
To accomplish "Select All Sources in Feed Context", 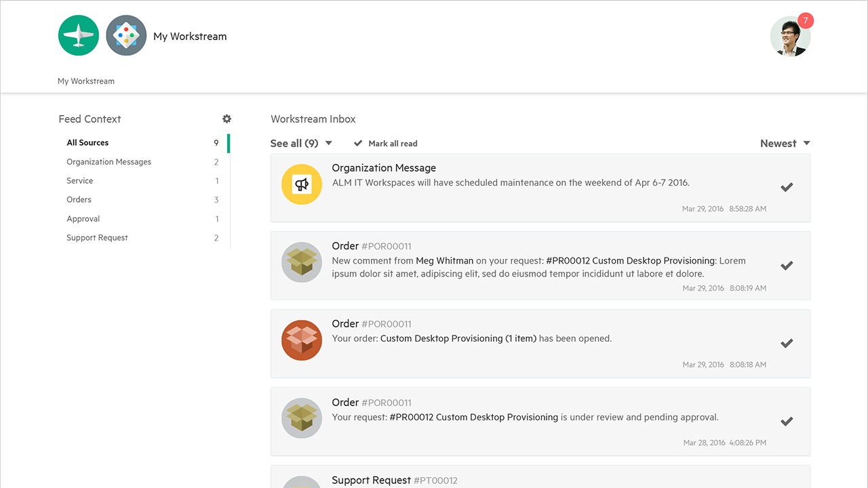I will click(x=143, y=143).
